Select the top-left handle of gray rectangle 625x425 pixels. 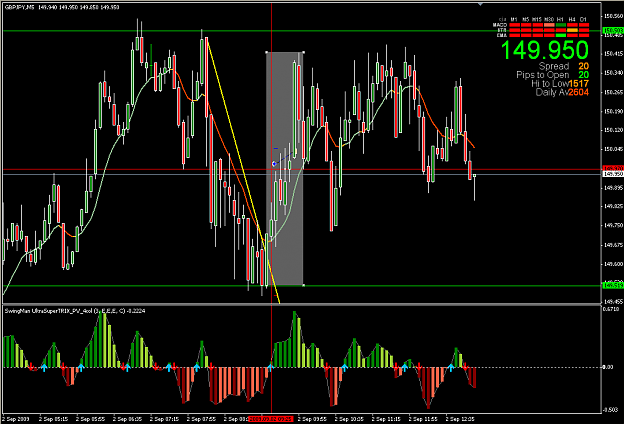tap(267, 52)
